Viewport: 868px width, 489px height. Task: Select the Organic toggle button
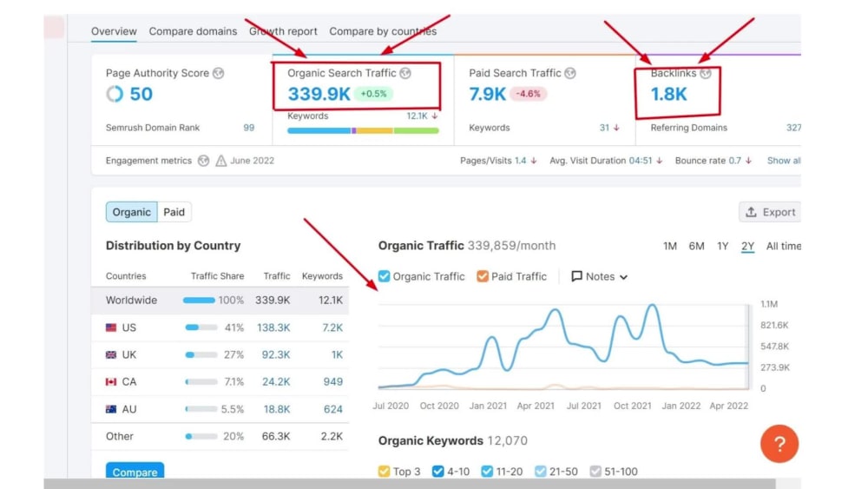pos(132,212)
